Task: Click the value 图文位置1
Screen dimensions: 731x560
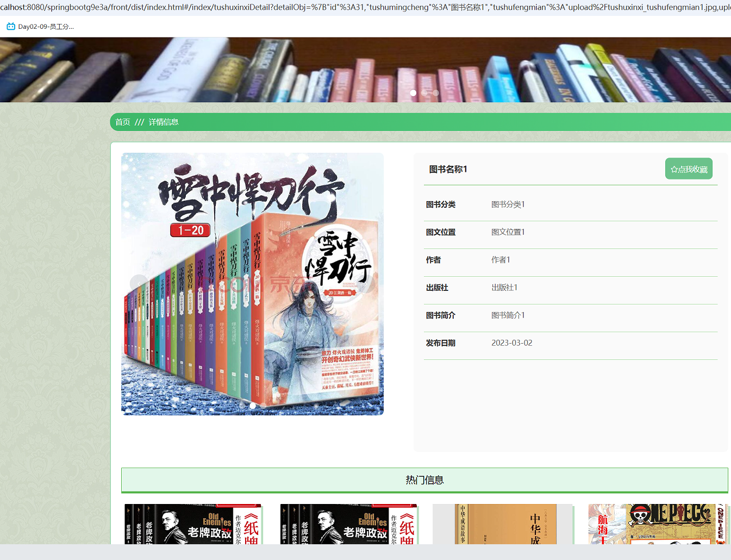Action: [x=508, y=232]
